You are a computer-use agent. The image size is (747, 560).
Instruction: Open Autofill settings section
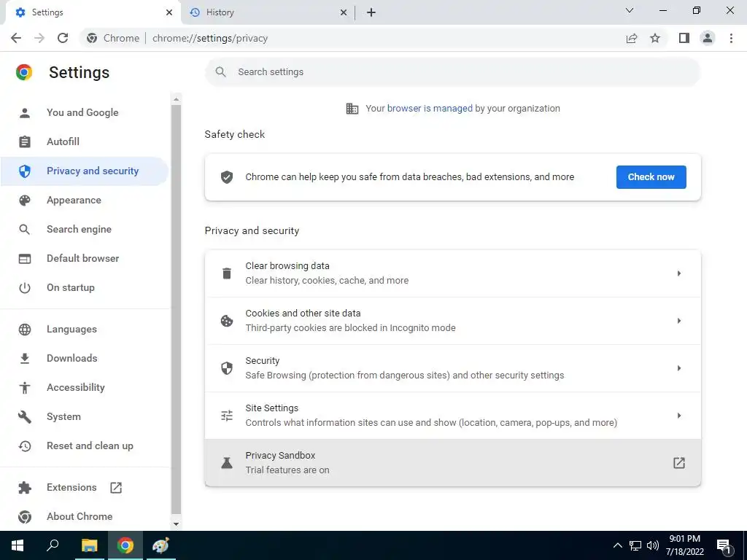[x=84, y=141]
